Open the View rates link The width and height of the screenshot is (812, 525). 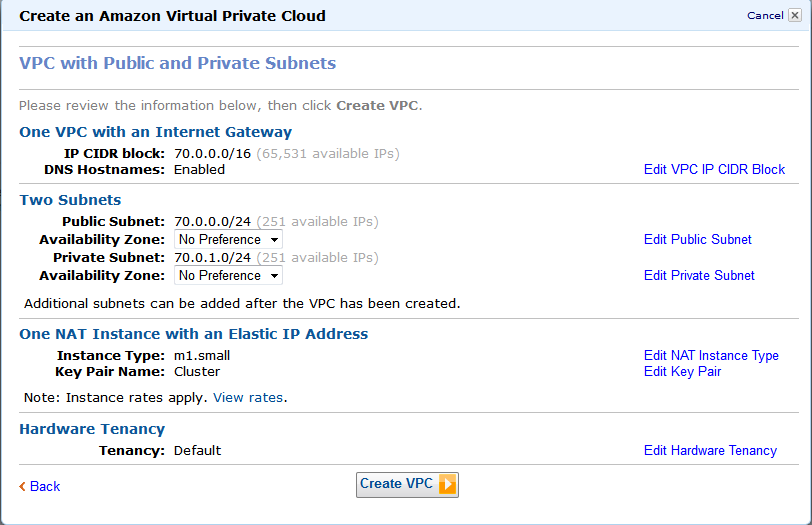(x=248, y=398)
